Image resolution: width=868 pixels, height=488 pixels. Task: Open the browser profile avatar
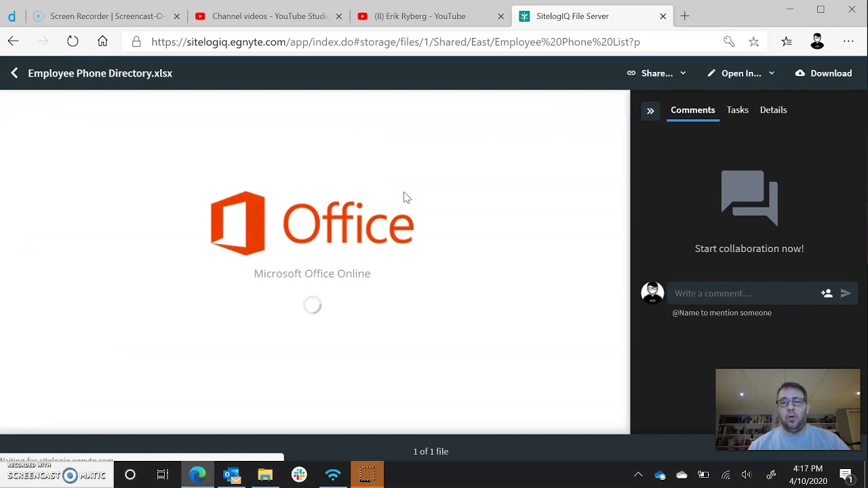(817, 41)
